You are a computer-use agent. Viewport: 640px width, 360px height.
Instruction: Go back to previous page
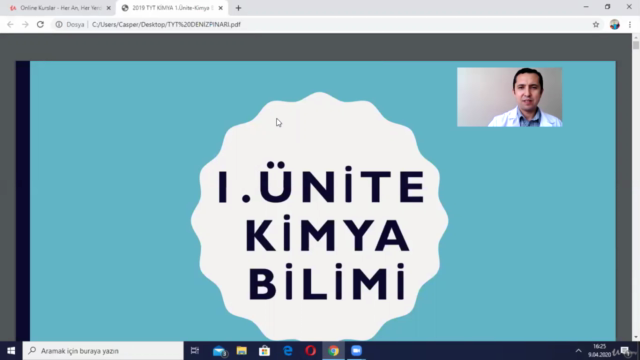point(11,24)
